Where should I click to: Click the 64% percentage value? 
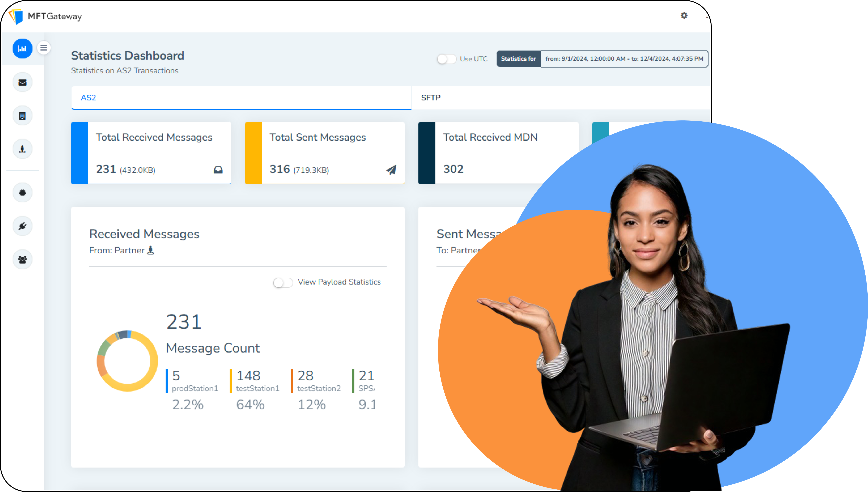tap(250, 405)
